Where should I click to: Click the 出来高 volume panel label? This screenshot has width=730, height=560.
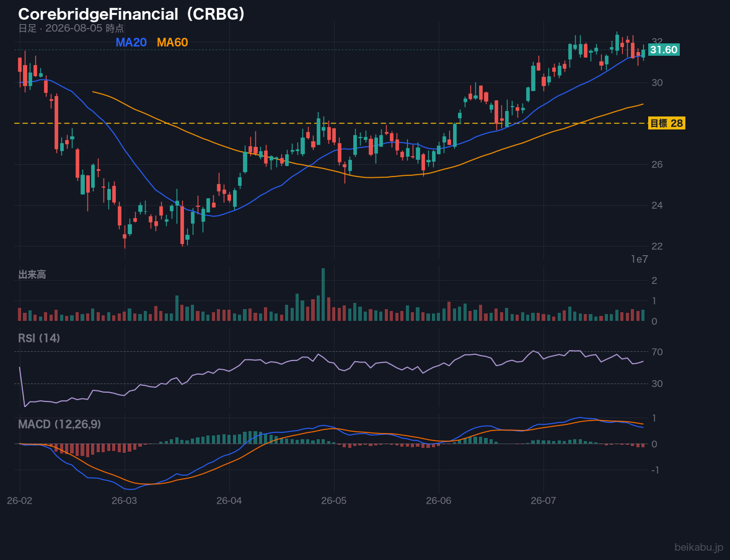pos(32,274)
